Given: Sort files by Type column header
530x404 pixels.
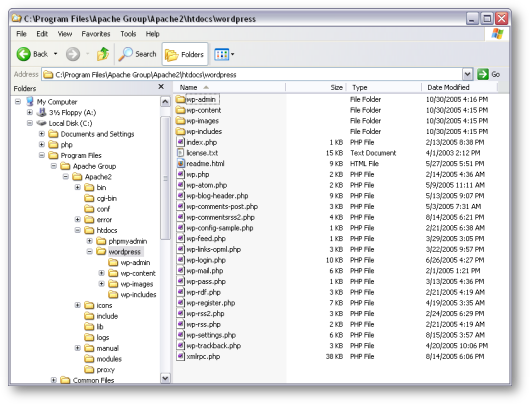Looking at the screenshot, I should 384,88.
